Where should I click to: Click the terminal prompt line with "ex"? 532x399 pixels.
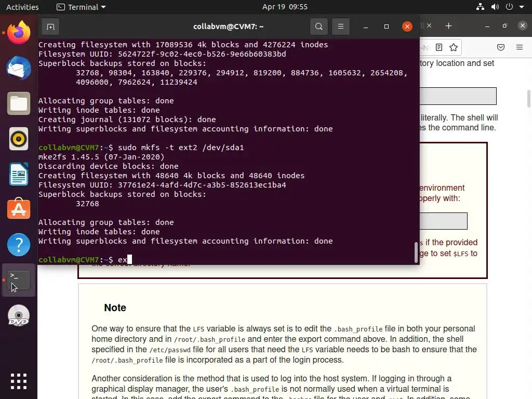pos(85,260)
